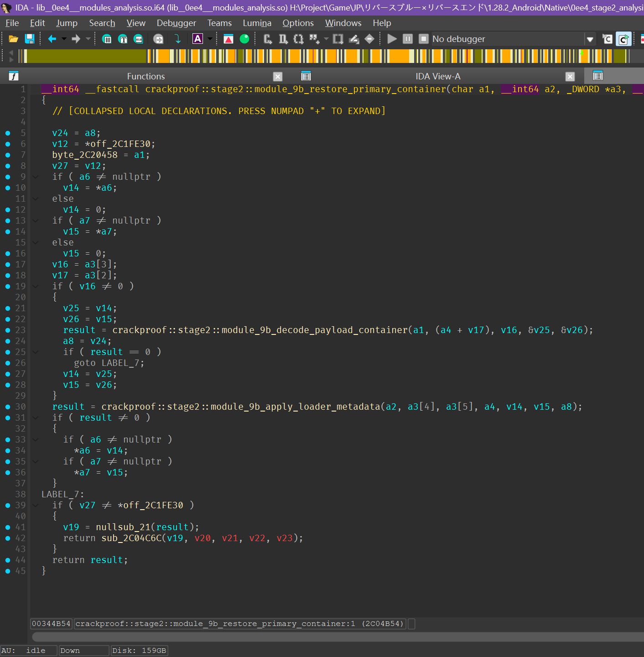
Task: Open the Options menu
Action: point(298,23)
